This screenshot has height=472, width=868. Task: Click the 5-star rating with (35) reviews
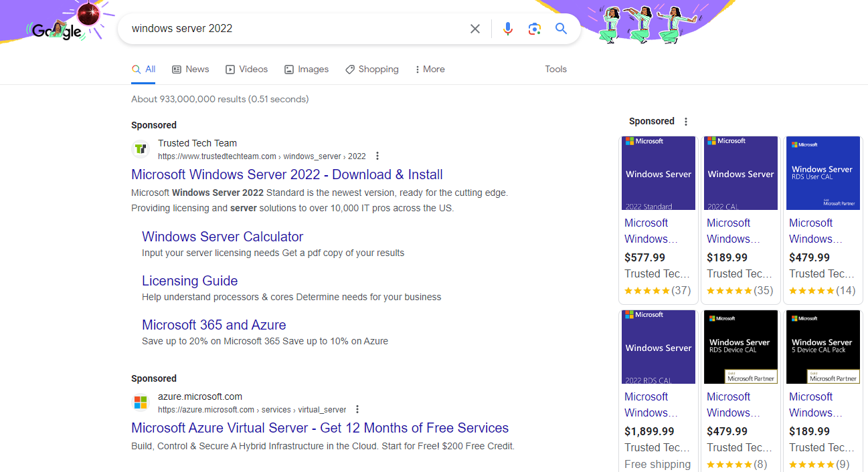pyautogui.click(x=740, y=291)
